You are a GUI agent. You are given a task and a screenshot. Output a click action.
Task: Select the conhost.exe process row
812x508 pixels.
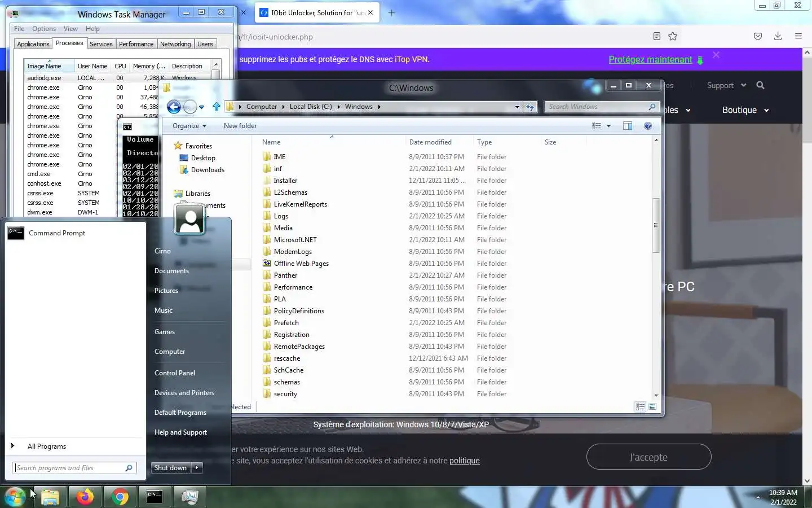[44, 183]
